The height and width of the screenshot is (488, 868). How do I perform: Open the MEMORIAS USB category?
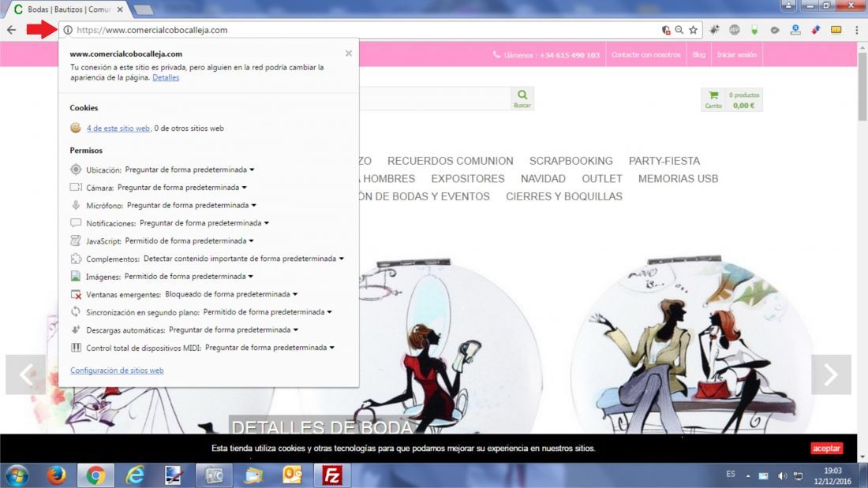tap(678, 179)
